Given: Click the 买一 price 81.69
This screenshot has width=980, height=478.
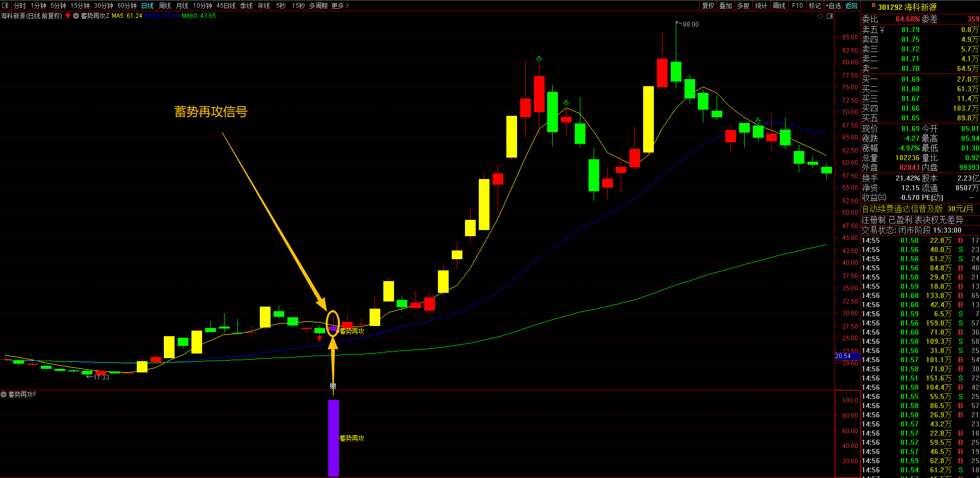Looking at the screenshot, I should (911, 79).
